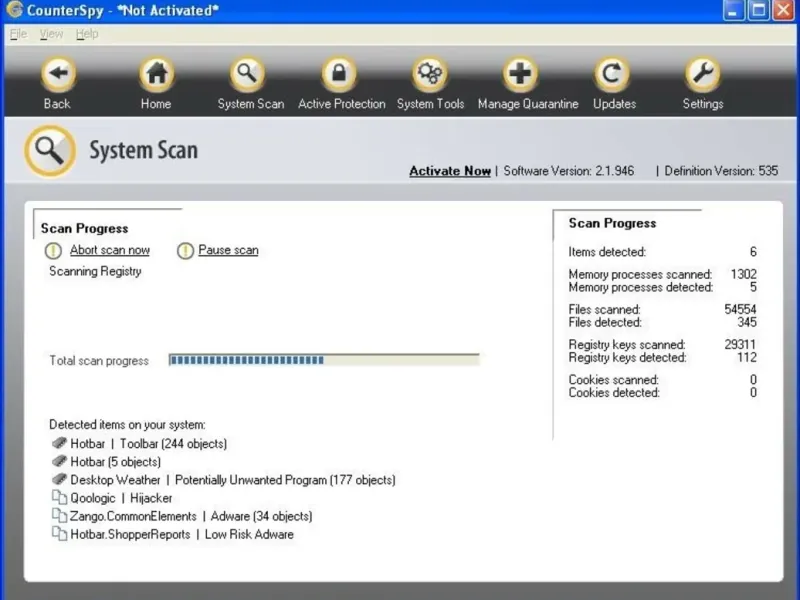Click Definition Version: 535 text
This screenshot has height=600, width=800.
721,171
